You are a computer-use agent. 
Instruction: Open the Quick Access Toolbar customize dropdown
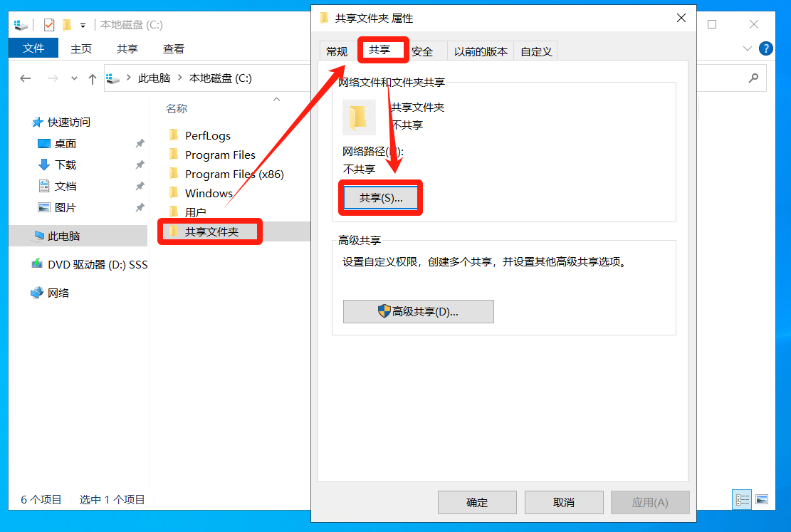83,25
